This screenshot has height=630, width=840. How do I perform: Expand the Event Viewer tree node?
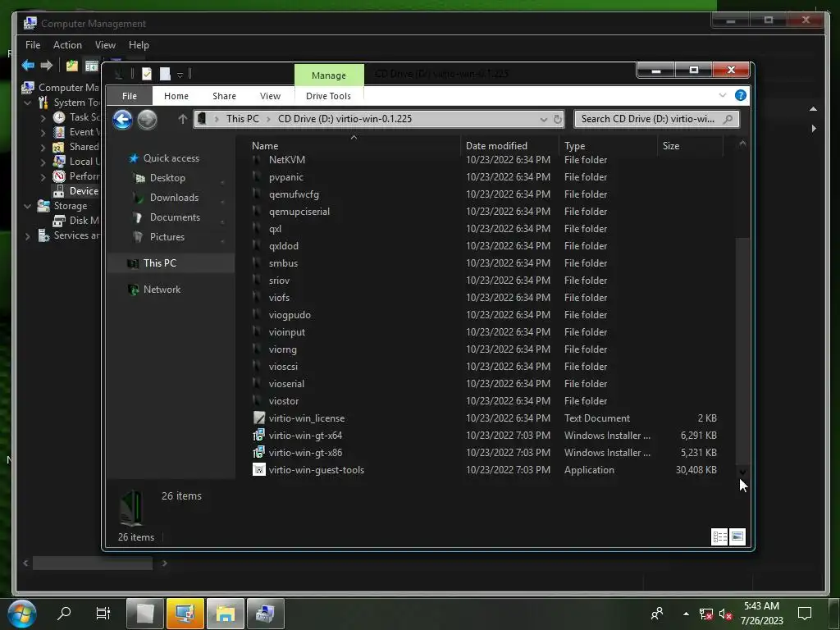click(x=43, y=132)
